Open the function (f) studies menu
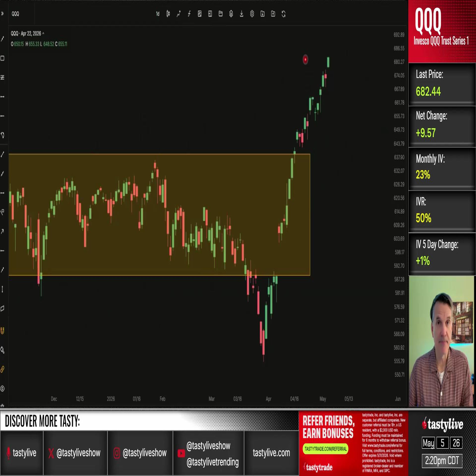The height and width of the screenshot is (476, 476). [189, 14]
